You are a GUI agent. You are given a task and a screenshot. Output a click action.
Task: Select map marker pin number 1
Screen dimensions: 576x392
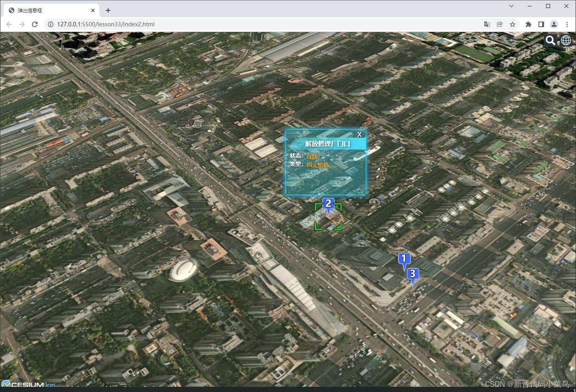point(404,261)
